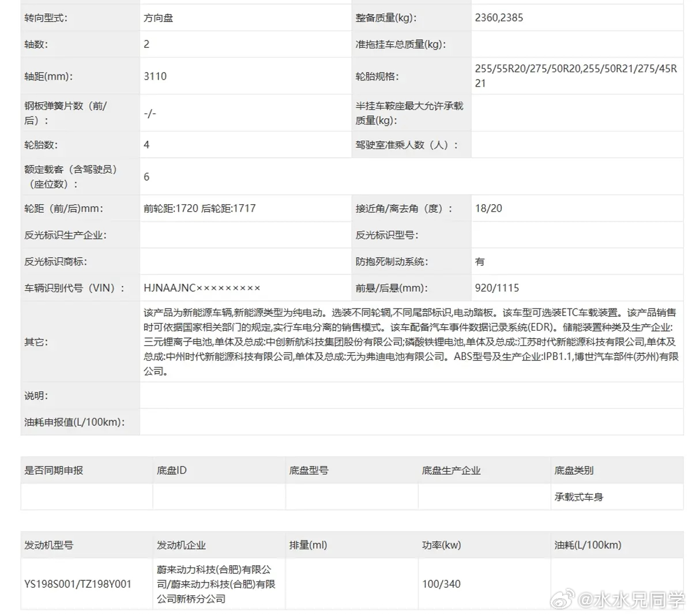Select the tire spec 255/55R20/275/50R20 value
Viewport: 692px width, 616px height.
[576, 76]
